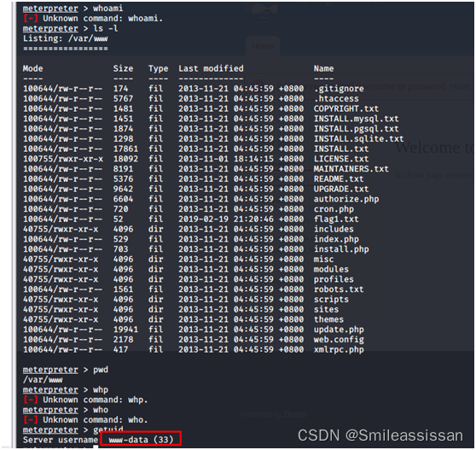Image resolution: width=476 pixels, height=450 pixels.
Task: Select the modules directory name
Action: coord(331,269)
